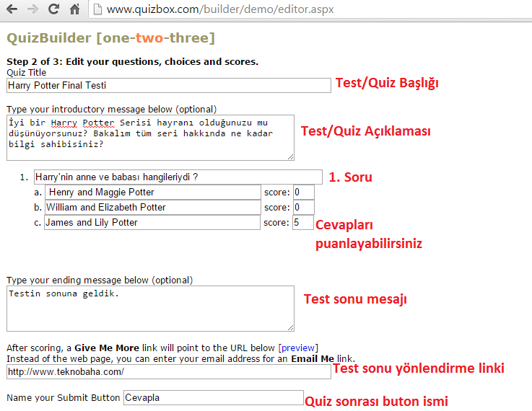Screen dimensions: 532x411
Task: Click the browser forward arrow
Action: point(32,9)
